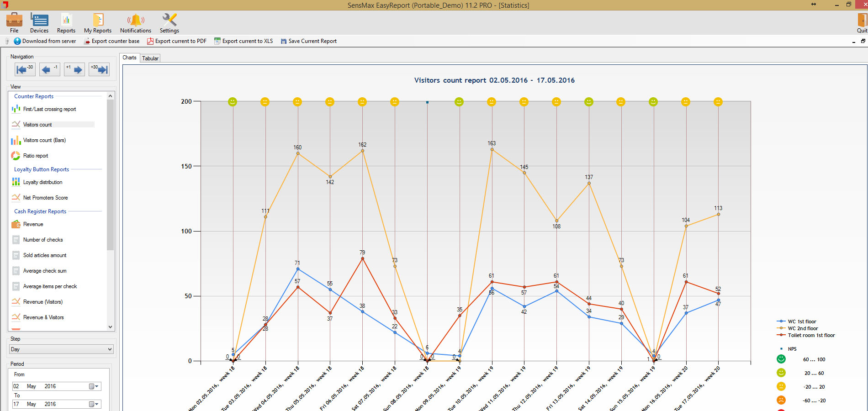Select Net Promoters Score report
The width and height of the screenshot is (868, 411).
(x=45, y=198)
